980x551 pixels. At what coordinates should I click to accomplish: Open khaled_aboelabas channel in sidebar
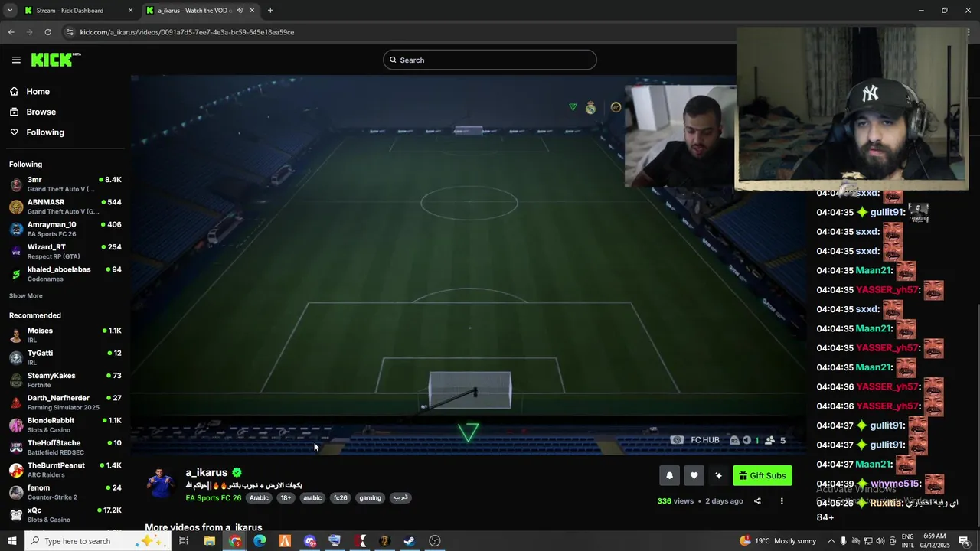coord(65,274)
